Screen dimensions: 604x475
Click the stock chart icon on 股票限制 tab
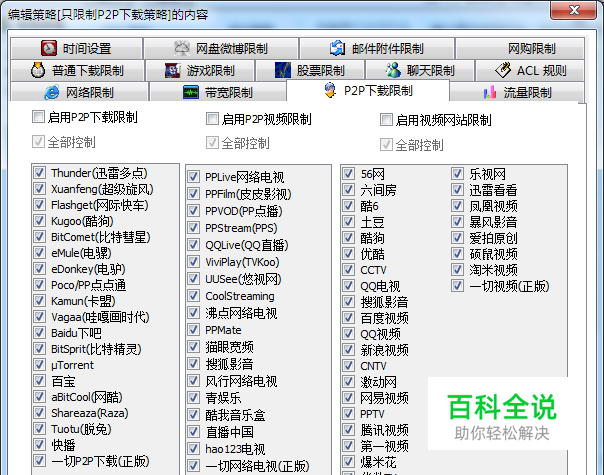283,70
